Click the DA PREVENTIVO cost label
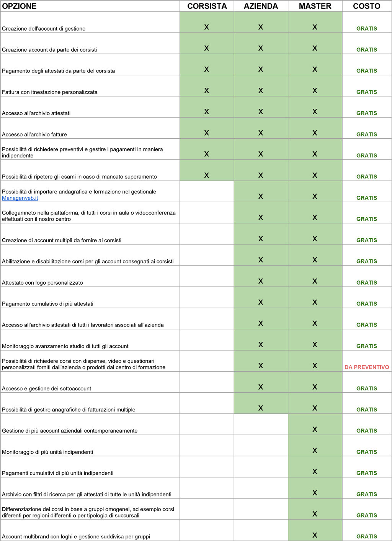Screen dimensions: 392x541 [366, 367]
